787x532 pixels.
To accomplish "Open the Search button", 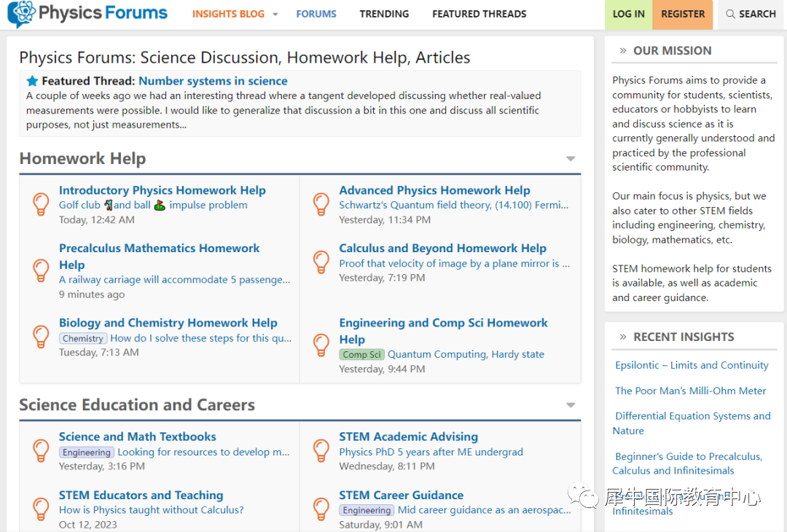I will pos(752,14).
